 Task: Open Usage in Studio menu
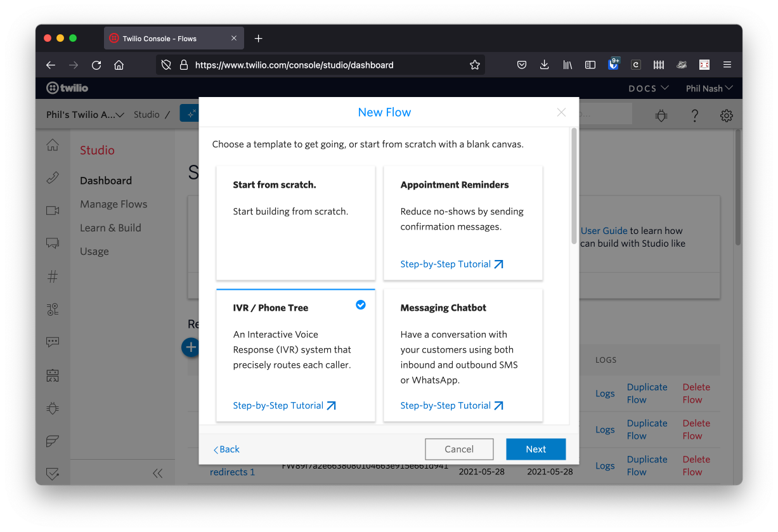click(94, 251)
